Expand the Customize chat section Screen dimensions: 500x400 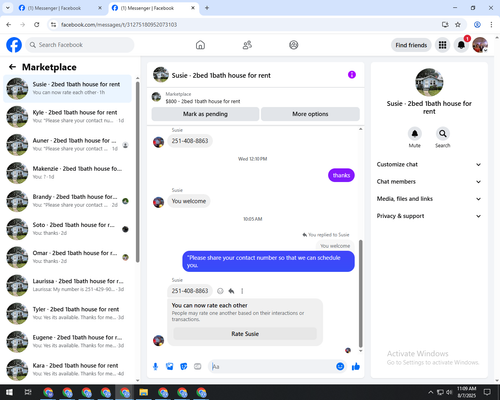pyautogui.click(x=429, y=164)
